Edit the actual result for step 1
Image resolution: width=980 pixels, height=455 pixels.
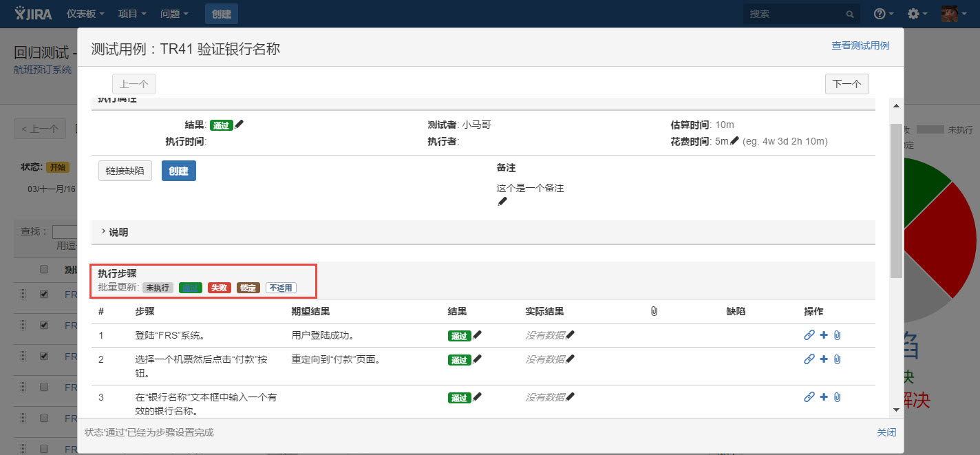point(570,335)
